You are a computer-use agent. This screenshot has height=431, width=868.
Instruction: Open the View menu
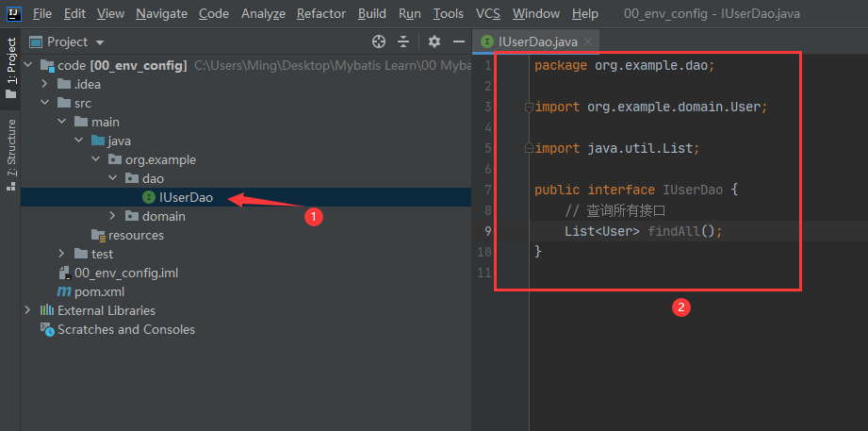(110, 13)
